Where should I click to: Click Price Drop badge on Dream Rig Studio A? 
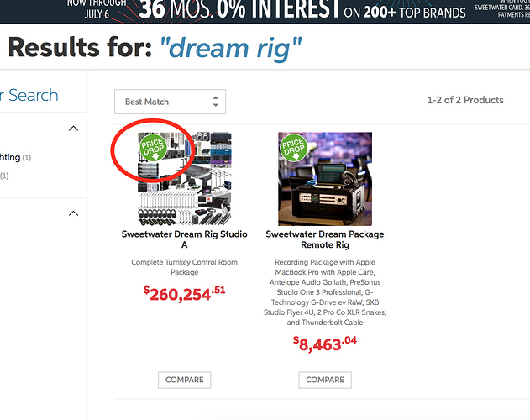(154, 148)
